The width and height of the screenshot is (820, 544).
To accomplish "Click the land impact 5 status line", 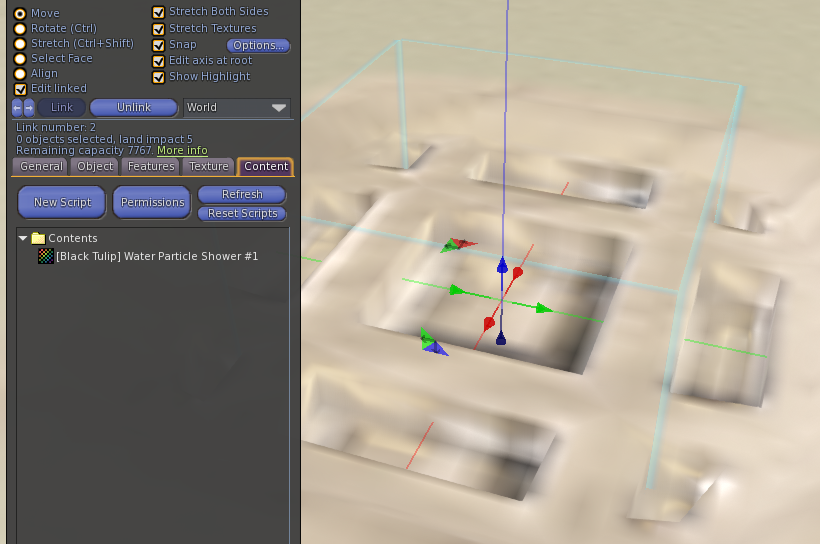I will click(104, 139).
